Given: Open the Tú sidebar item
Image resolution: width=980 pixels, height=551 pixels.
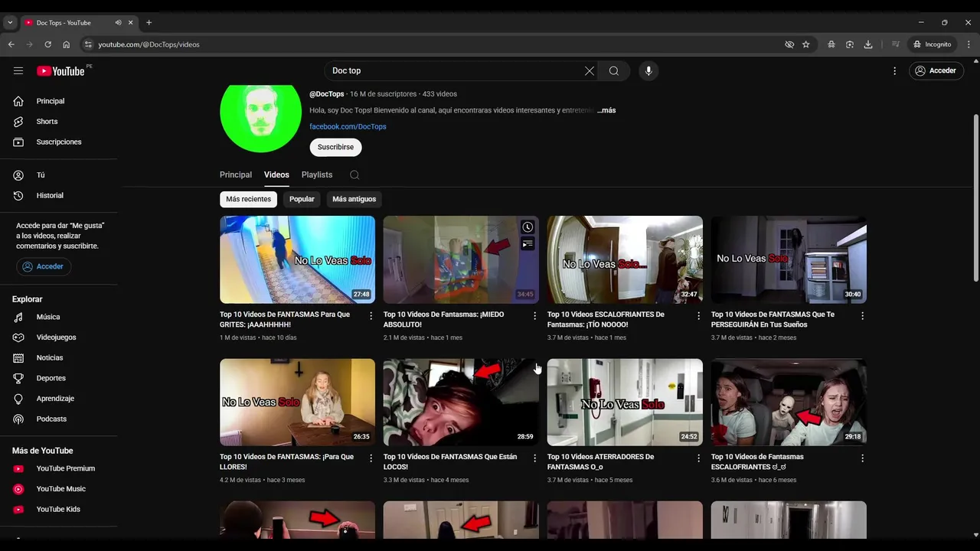Looking at the screenshot, I should [x=59, y=175].
